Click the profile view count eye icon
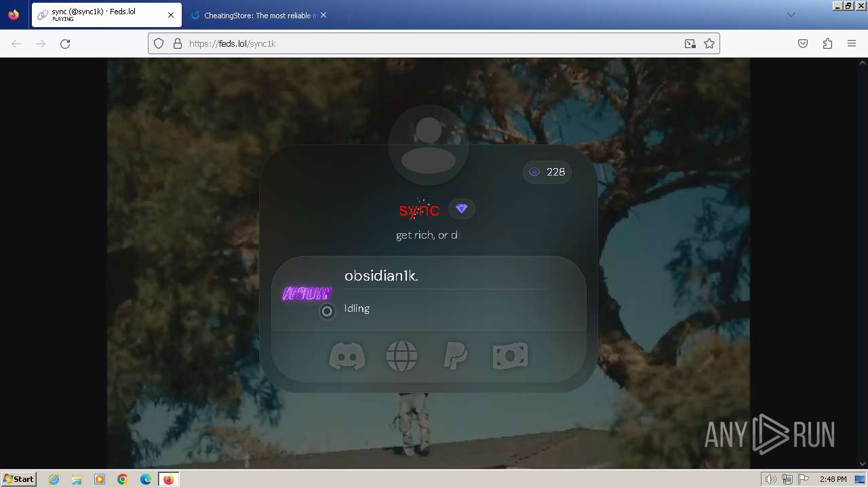The width and height of the screenshot is (868, 488). click(534, 172)
